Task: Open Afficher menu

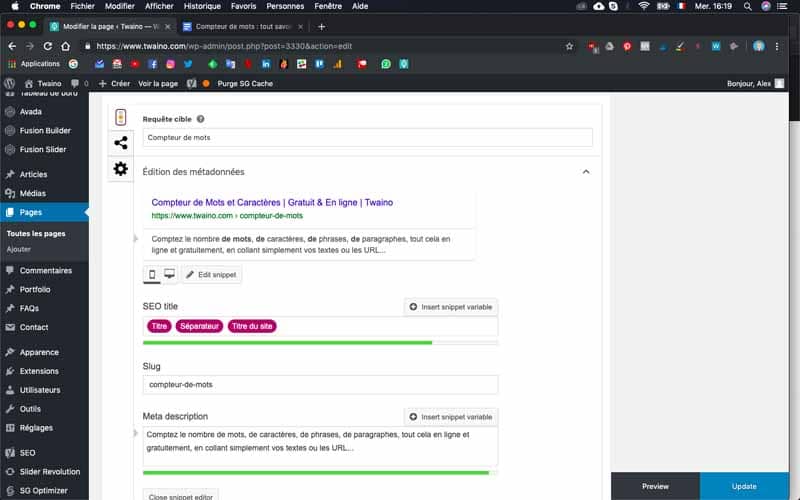Action: click(x=159, y=6)
